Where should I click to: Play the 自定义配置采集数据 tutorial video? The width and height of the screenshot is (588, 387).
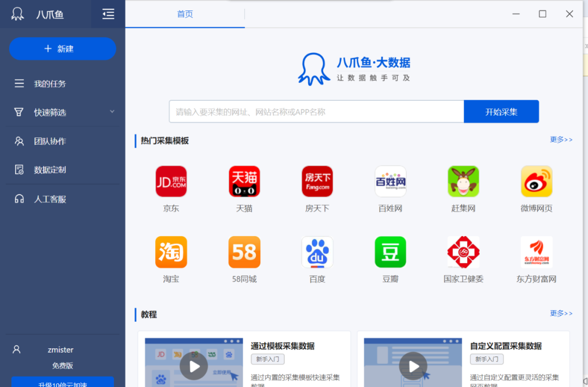(413, 366)
